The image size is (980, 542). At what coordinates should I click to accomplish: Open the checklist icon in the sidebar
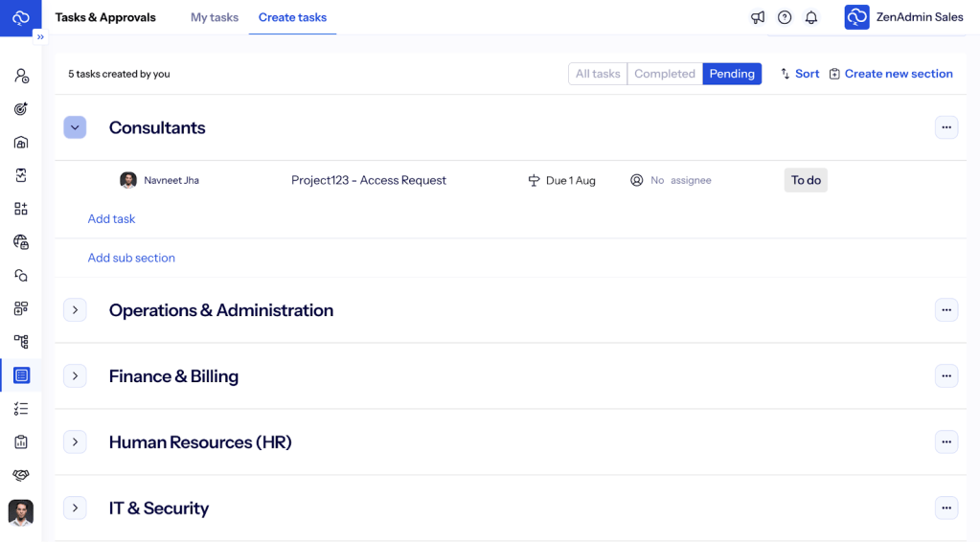click(x=21, y=409)
